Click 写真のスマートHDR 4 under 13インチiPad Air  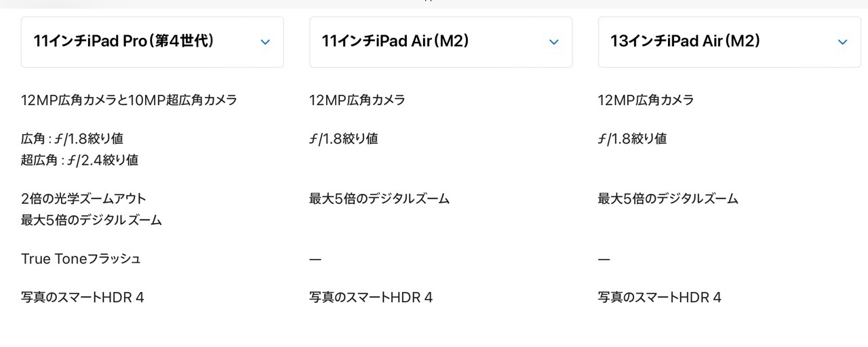(659, 297)
